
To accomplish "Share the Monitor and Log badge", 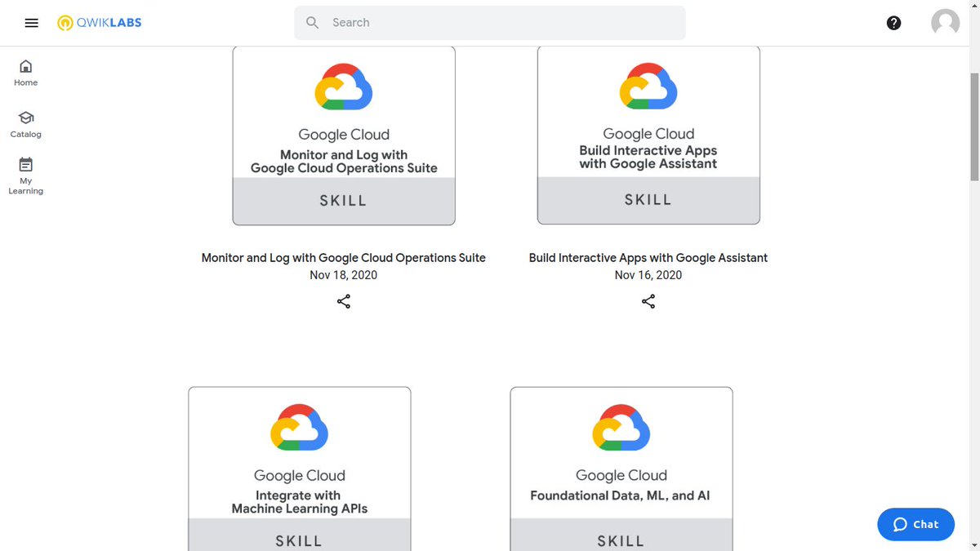I will tap(344, 301).
